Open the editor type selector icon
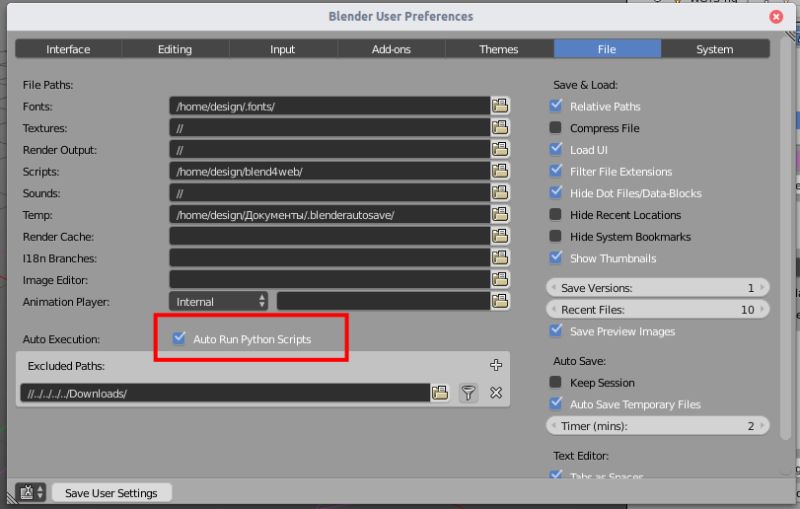This screenshot has height=509, width=800. pos(31,493)
